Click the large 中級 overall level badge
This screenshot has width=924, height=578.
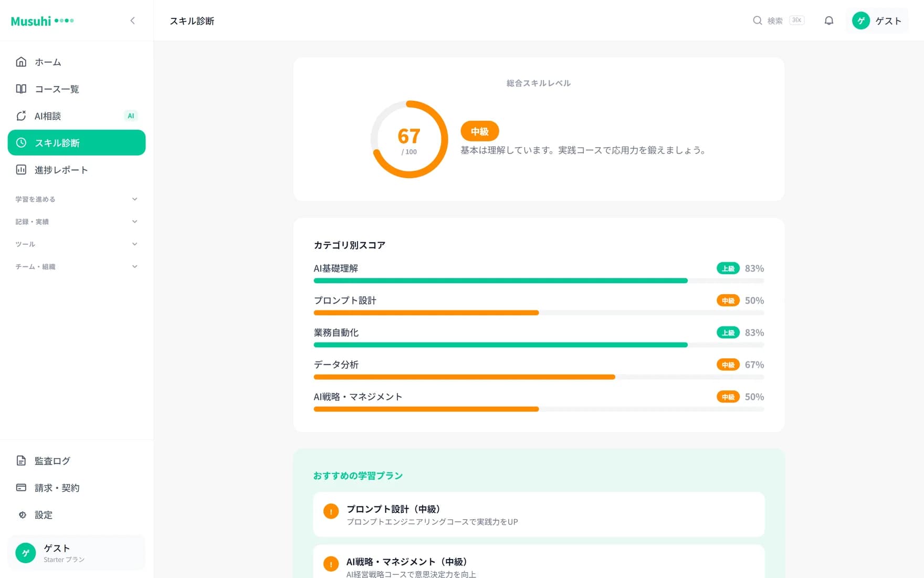coord(479,131)
